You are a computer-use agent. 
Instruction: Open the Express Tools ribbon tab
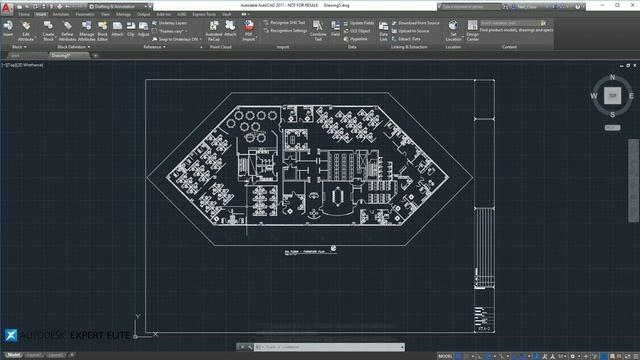[x=204, y=14]
